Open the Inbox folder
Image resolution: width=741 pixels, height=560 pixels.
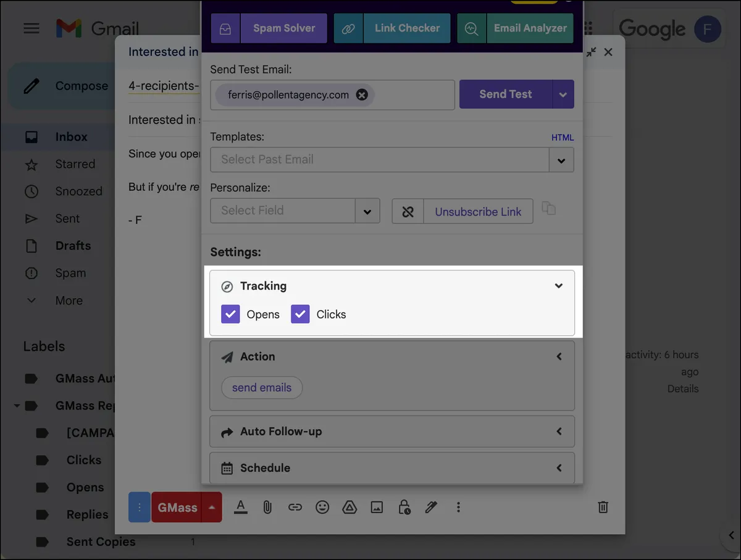click(72, 137)
